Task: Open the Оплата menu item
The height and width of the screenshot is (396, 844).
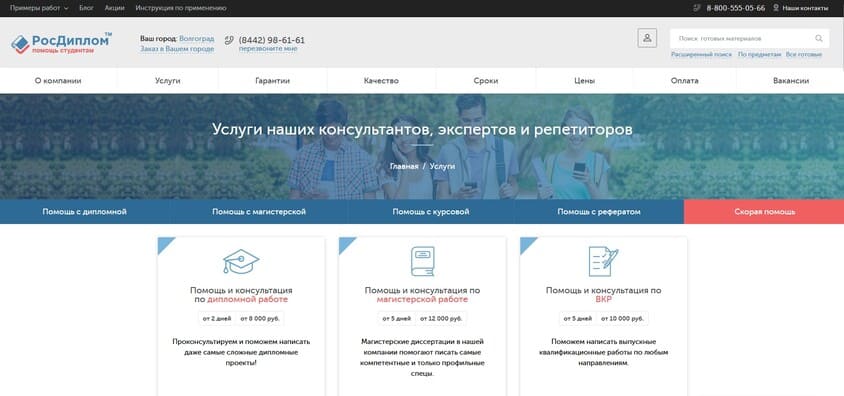Action: tap(685, 81)
